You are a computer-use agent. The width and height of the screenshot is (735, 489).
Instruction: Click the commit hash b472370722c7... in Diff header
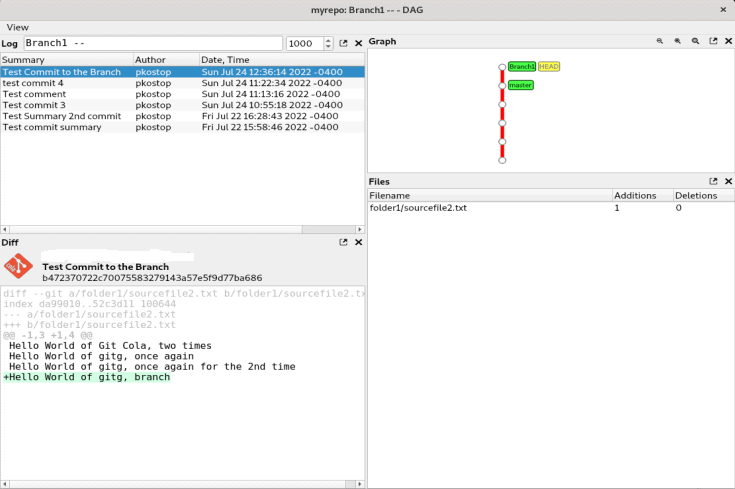(152, 278)
